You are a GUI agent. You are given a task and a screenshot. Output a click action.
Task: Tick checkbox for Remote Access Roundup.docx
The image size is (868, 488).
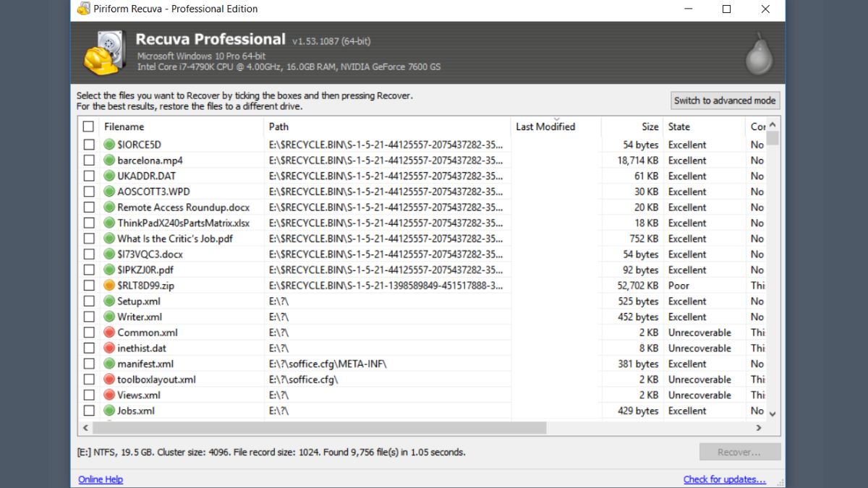pyautogui.click(x=88, y=207)
